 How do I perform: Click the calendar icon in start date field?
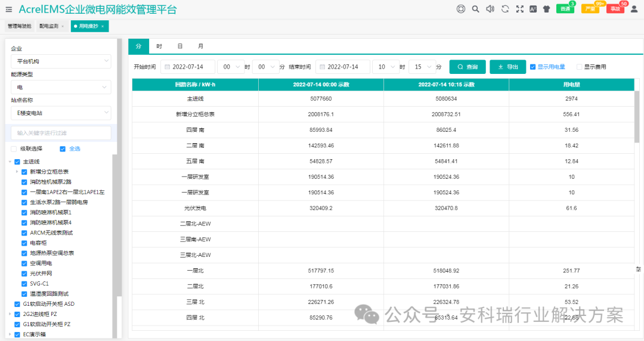point(167,67)
